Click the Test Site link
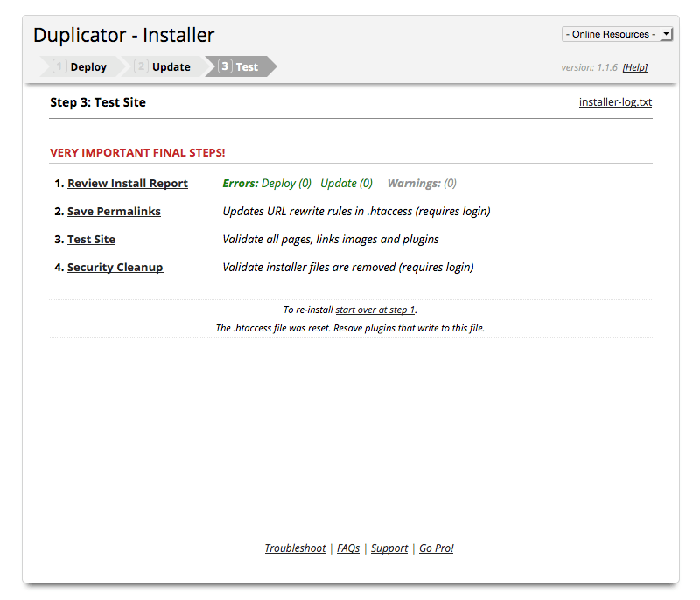This screenshot has height=600, width=700. 91,240
